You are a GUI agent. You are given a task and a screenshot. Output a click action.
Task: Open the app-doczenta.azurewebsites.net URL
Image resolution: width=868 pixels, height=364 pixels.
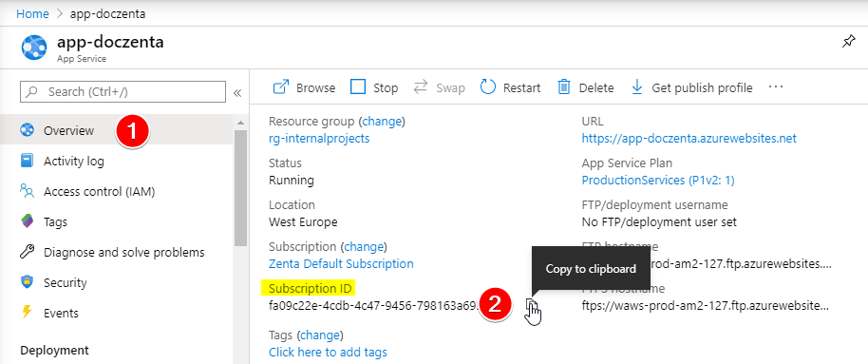[x=689, y=139]
